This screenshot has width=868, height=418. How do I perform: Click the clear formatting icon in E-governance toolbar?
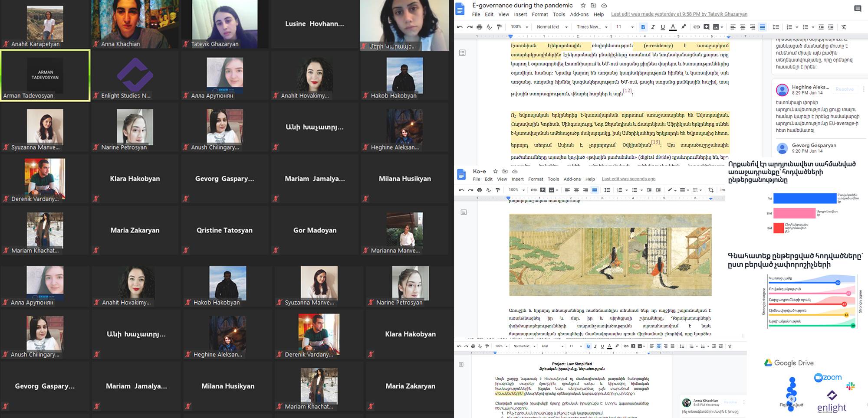tap(844, 27)
